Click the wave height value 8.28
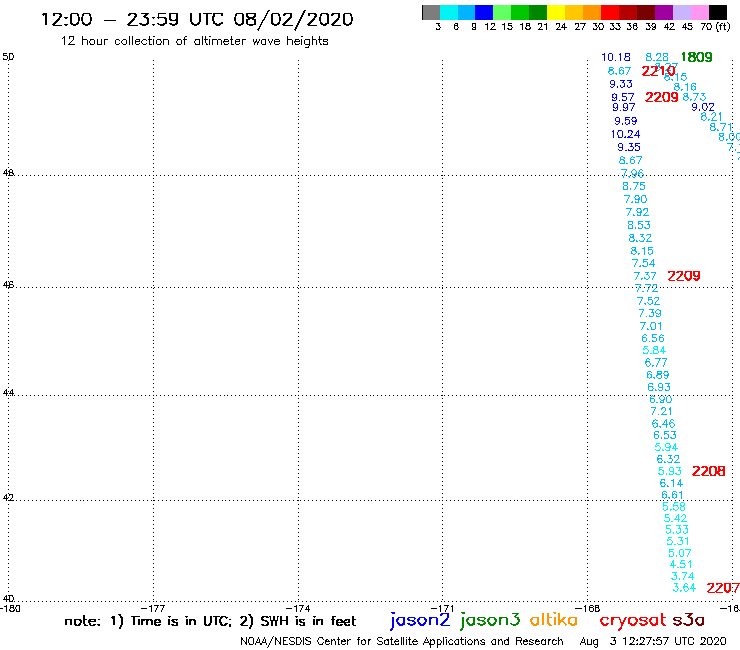This screenshot has height=650, width=740. click(x=657, y=57)
